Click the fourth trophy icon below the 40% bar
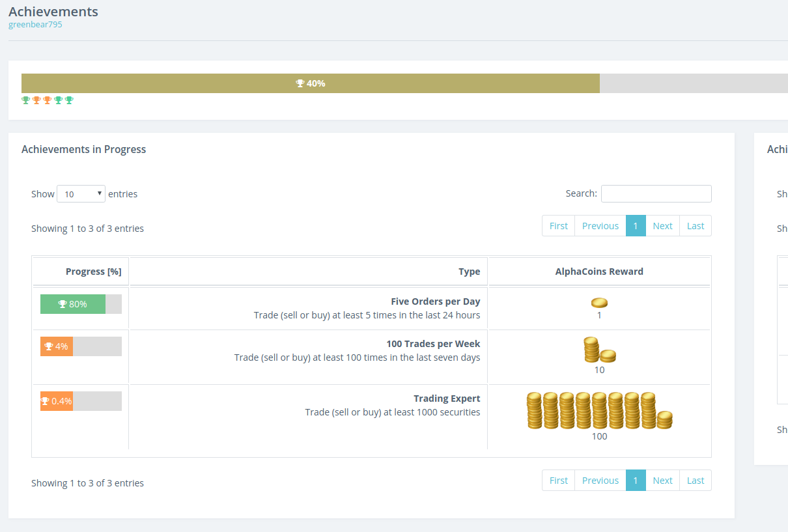 click(x=59, y=100)
